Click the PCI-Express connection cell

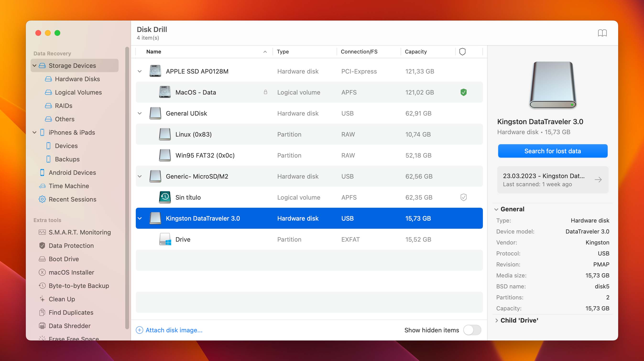(359, 71)
